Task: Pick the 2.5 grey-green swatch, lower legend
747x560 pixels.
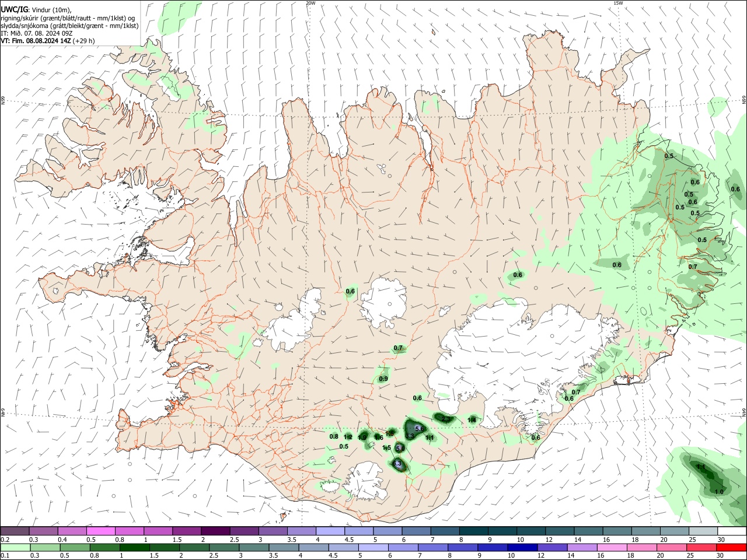Action: (x=223, y=547)
